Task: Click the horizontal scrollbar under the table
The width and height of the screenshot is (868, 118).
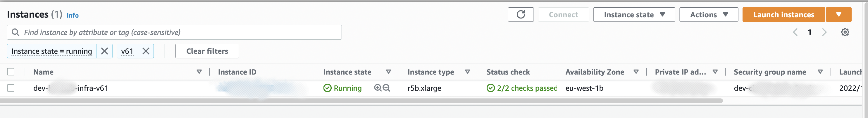Action: pos(361,101)
